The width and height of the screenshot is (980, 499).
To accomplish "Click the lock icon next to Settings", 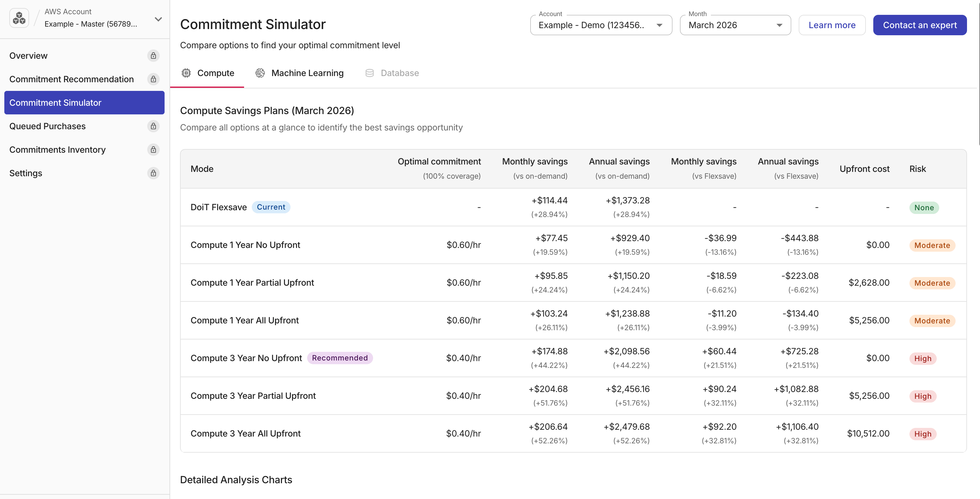I will point(153,173).
